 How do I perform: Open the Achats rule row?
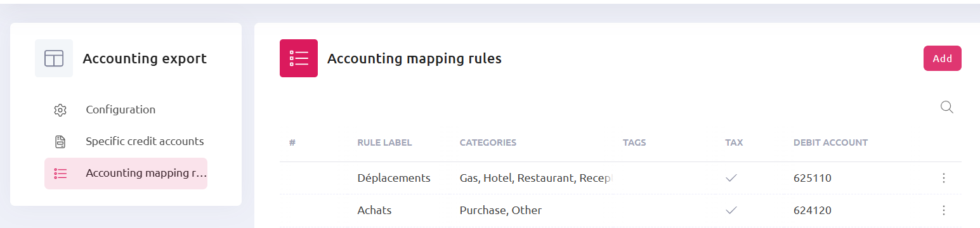(x=620, y=210)
